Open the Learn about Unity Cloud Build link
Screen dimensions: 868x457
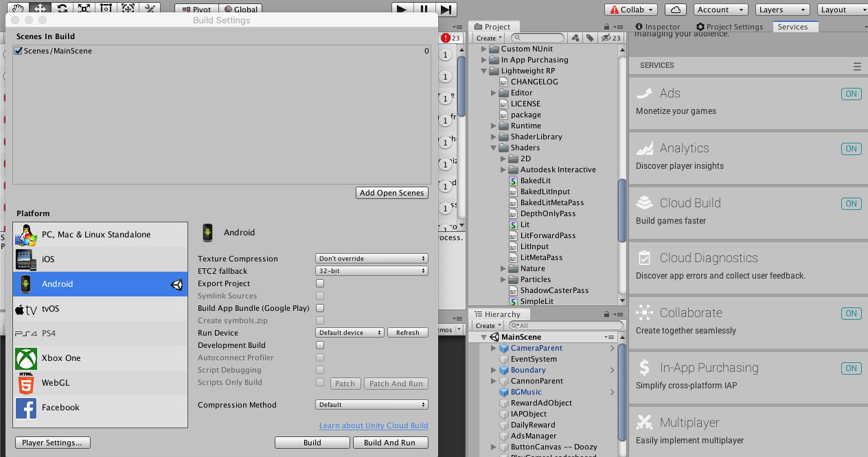pos(374,425)
